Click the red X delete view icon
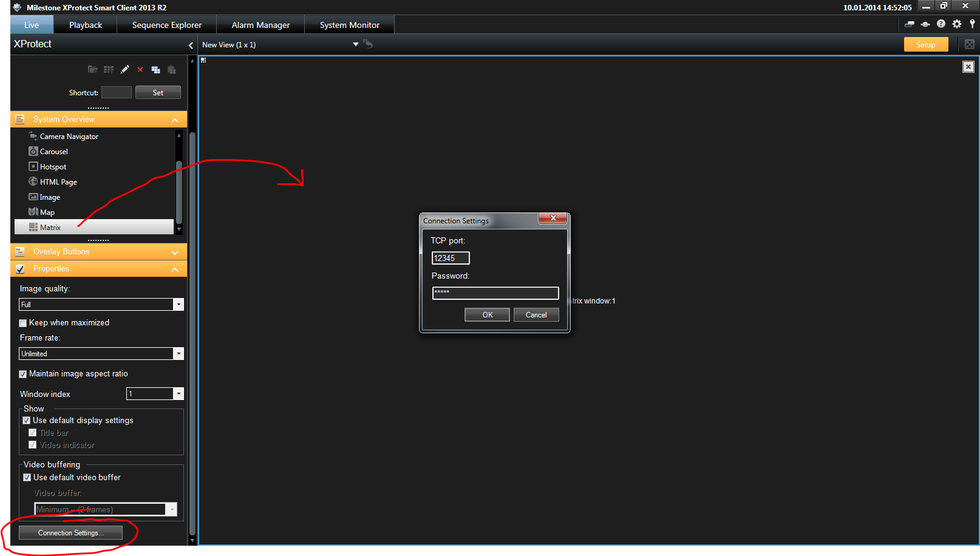 click(140, 70)
